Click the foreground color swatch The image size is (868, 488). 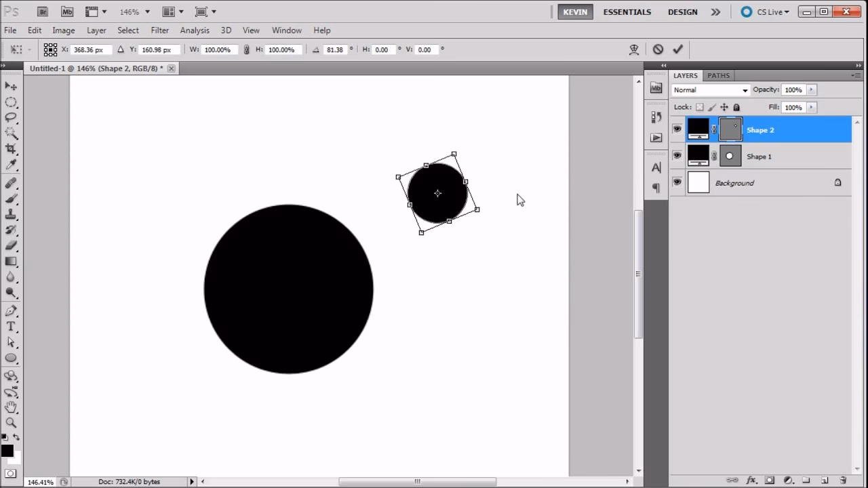8,450
